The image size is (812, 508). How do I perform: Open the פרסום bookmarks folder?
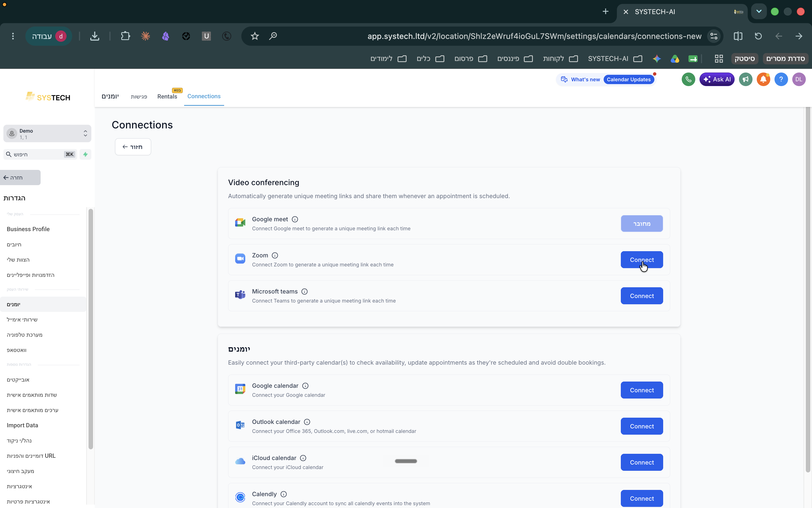tap(471, 59)
